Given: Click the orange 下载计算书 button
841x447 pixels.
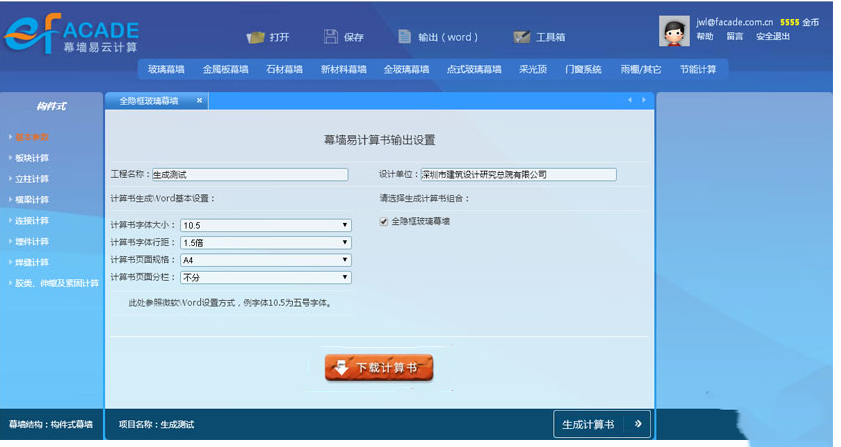Looking at the screenshot, I should tap(379, 368).
